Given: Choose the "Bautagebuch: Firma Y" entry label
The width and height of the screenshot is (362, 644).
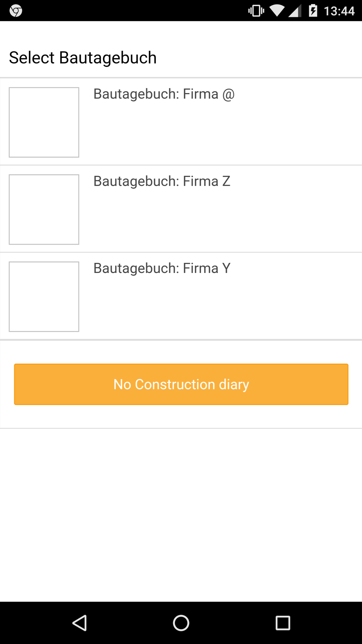Looking at the screenshot, I should 162,268.
